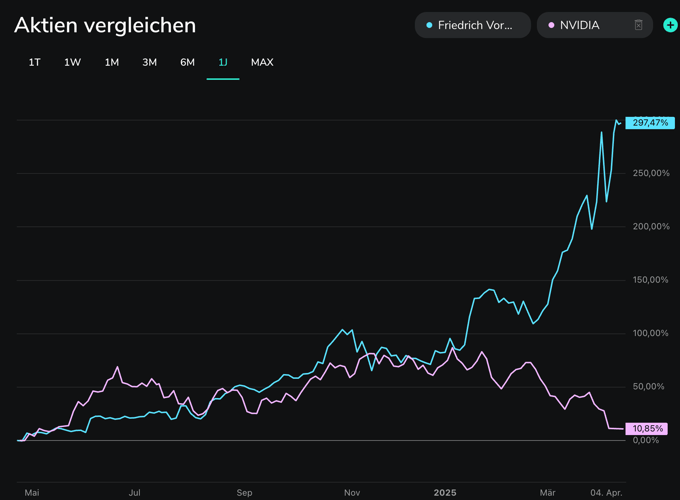Open the Friedrich Vor... stock chip
This screenshot has height=500, width=680.
474,25
